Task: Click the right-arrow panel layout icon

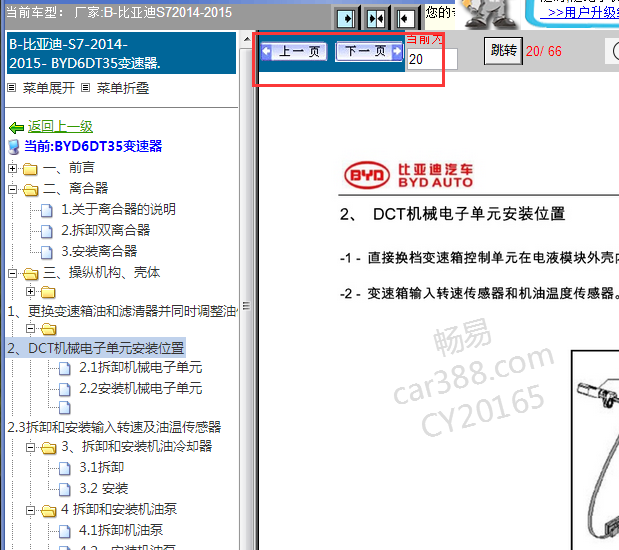Action: tap(346, 18)
